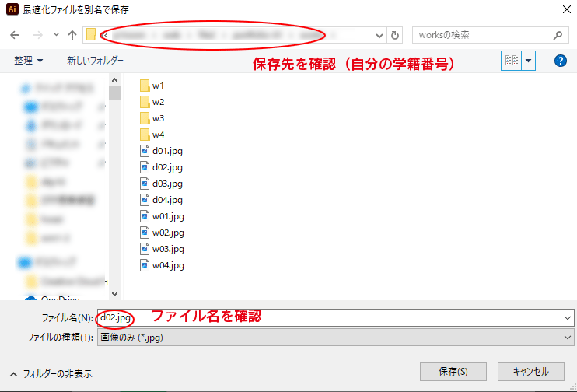Expand the address bar path history

pyautogui.click(x=379, y=35)
